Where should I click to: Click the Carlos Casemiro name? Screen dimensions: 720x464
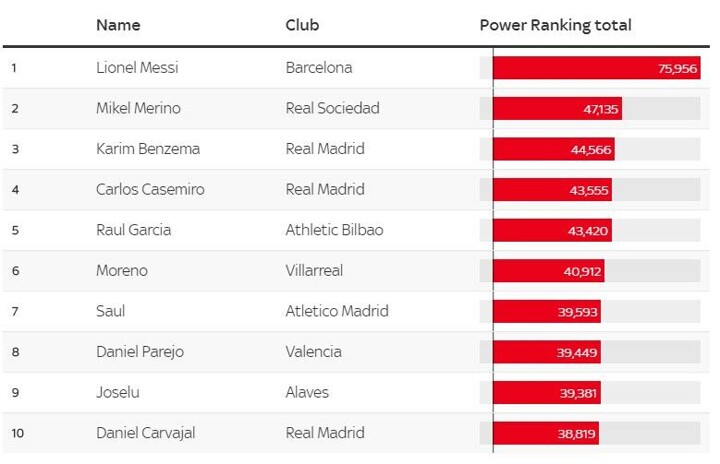pyautogui.click(x=150, y=189)
